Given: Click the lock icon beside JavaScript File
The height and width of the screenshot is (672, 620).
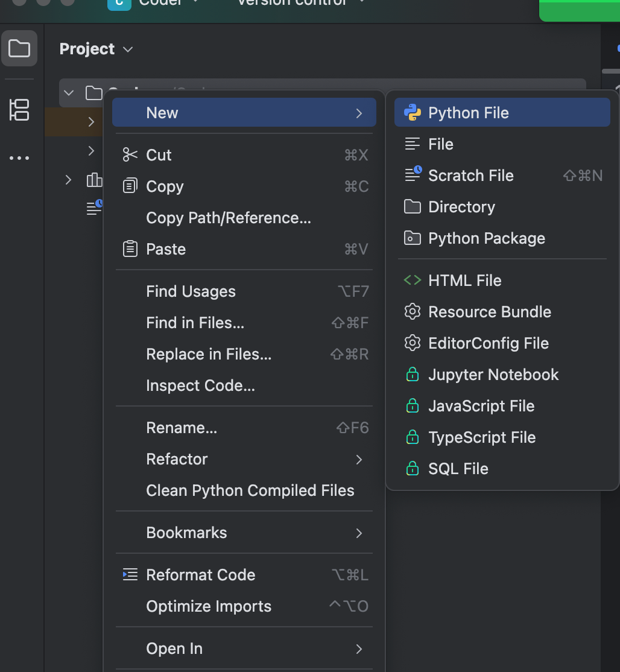Looking at the screenshot, I should 412,405.
